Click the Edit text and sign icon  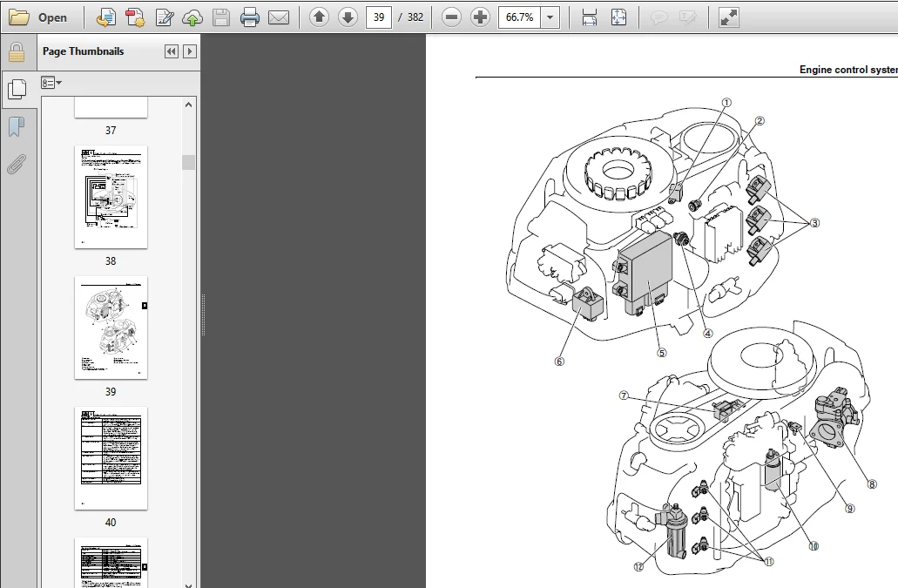(x=165, y=17)
